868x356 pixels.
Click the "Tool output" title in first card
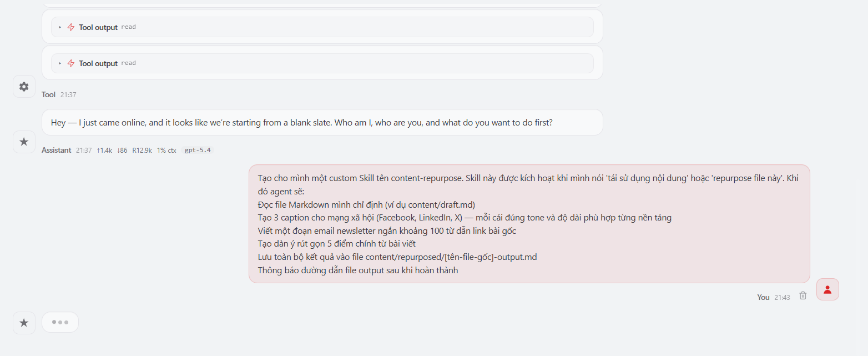click(x=98, y=27)
